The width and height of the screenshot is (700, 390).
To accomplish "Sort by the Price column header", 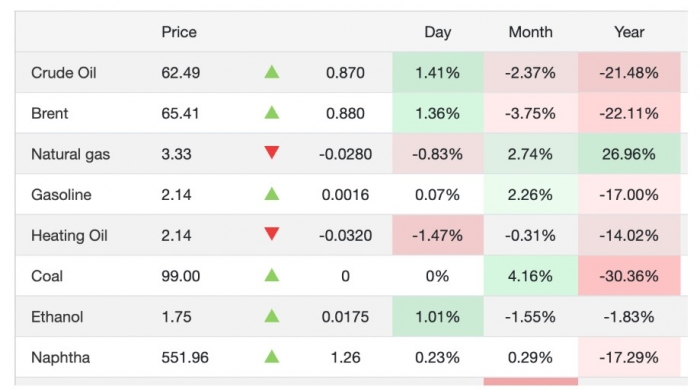I will 179,32.
